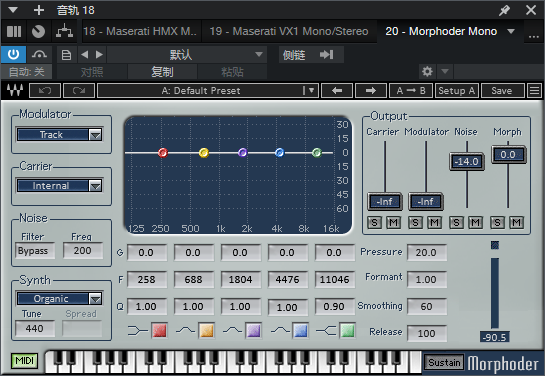The width and height of the screenshot is (545, 376).
Task: Toggle the MIDI button
Action: (x=24, y=360)
